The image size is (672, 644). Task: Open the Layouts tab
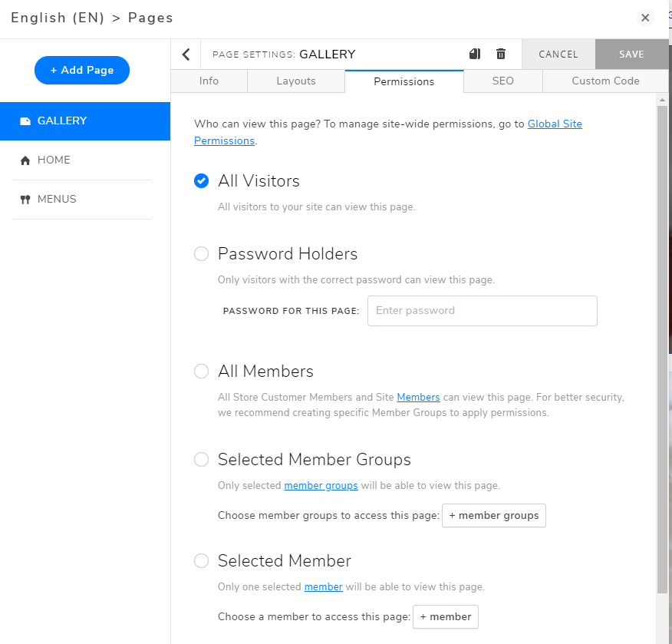click(x=296, y=81)
